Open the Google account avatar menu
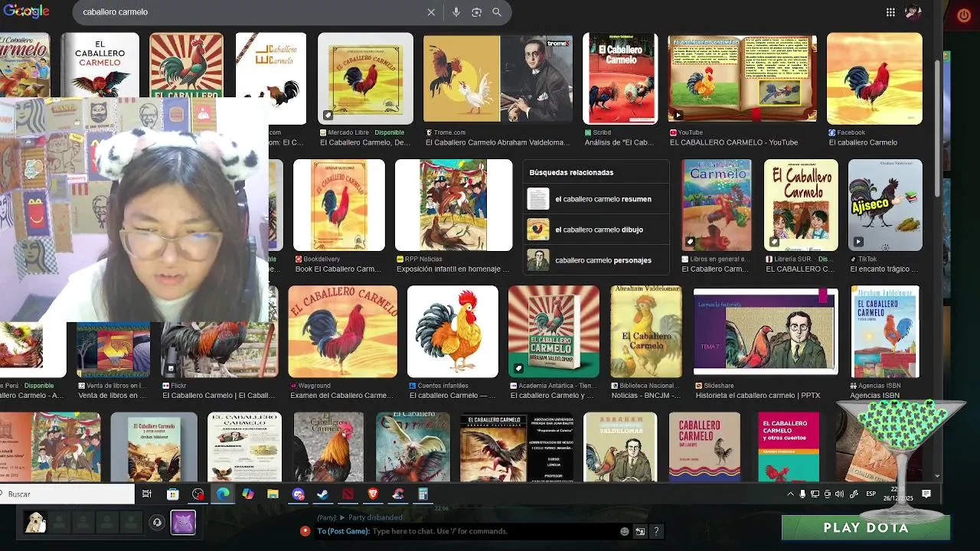The width and height of the screenshot is (980, 551). (x=913, y=12)
